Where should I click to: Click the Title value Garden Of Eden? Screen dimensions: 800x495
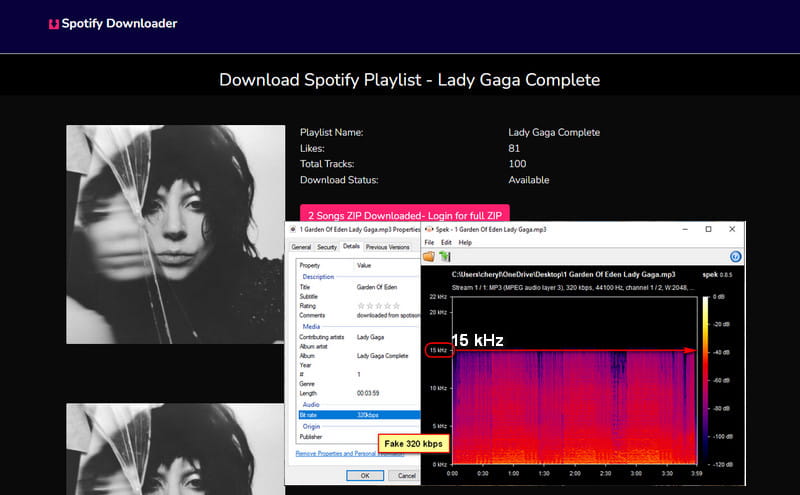point(377,287)
